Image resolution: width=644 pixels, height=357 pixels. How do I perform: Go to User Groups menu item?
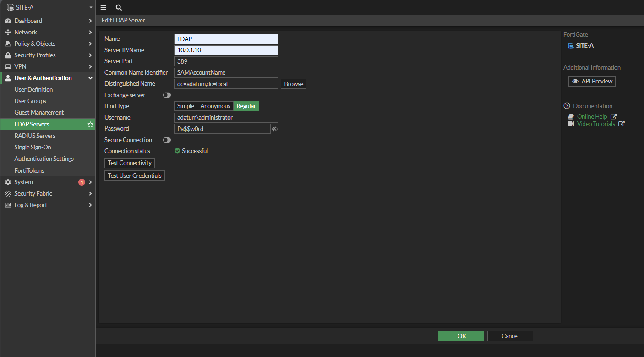click(30, 101)
